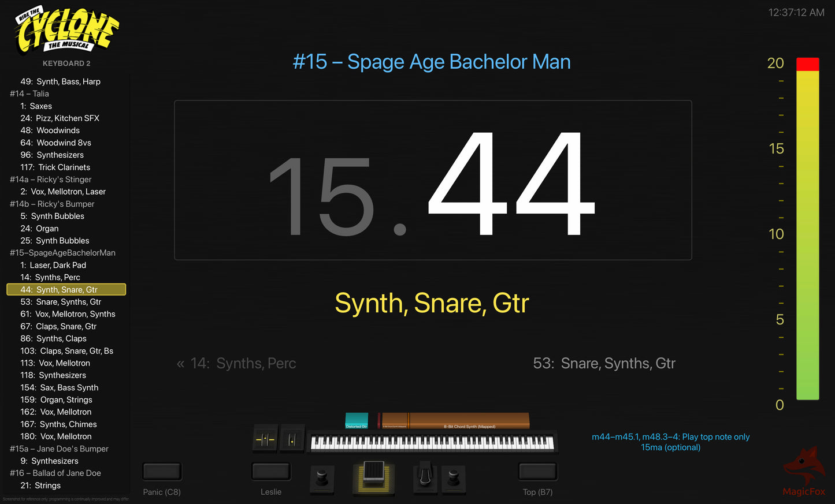Click the MagicFox logo
The height and width of the screenshot is (504, 835).
click(x=804, y=472)
